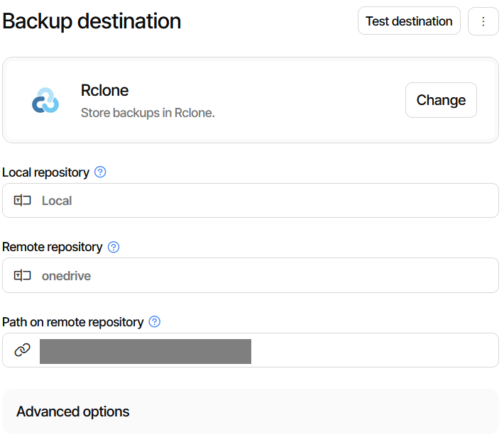This screenshot has height=437, width=504.
Task: Click the text icon beside onedrive
Action: pos(23,276)
